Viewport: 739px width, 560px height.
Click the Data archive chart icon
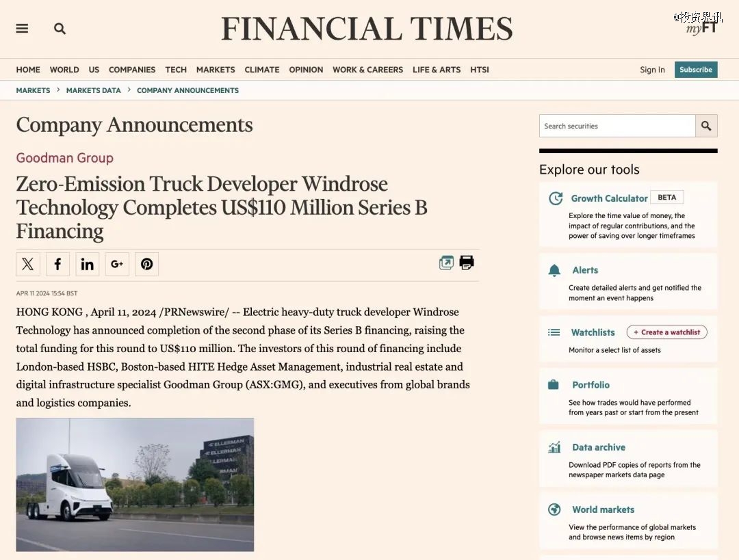554,447
